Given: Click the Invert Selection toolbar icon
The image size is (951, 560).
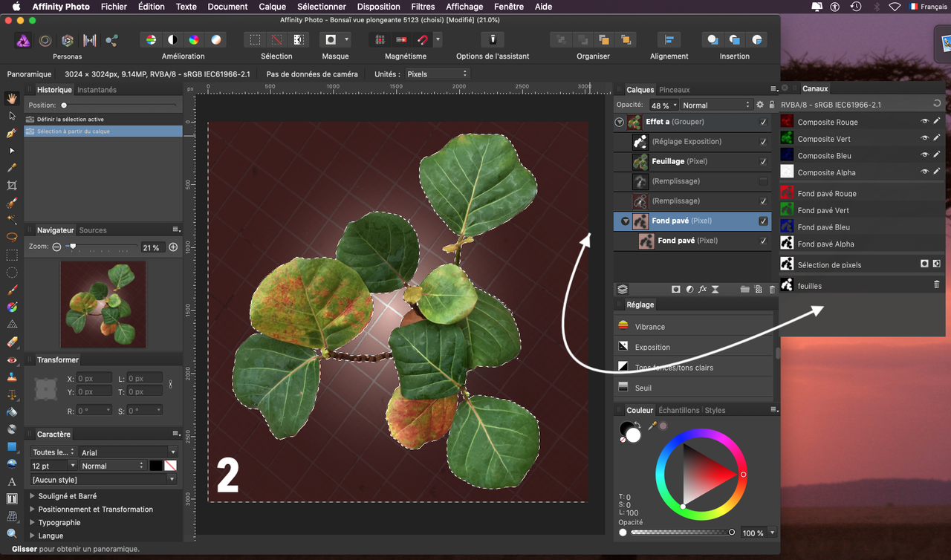Looking at the screenshot, I should 298,40.
